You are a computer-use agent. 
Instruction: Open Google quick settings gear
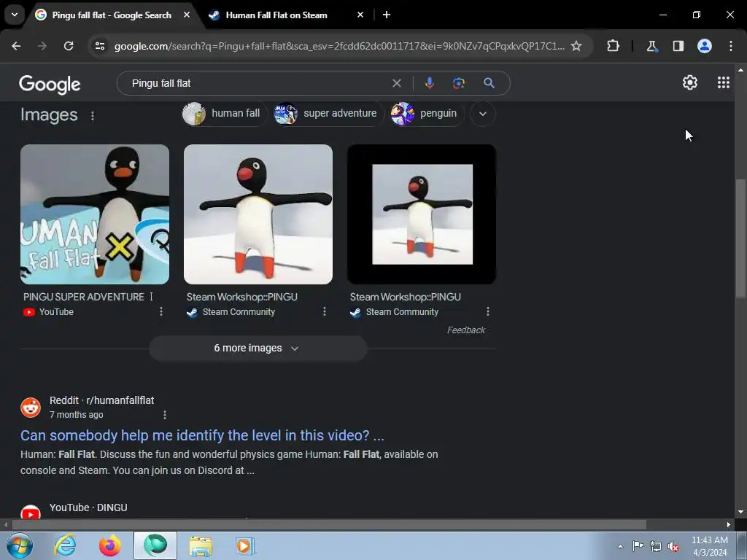click(690, 83)
